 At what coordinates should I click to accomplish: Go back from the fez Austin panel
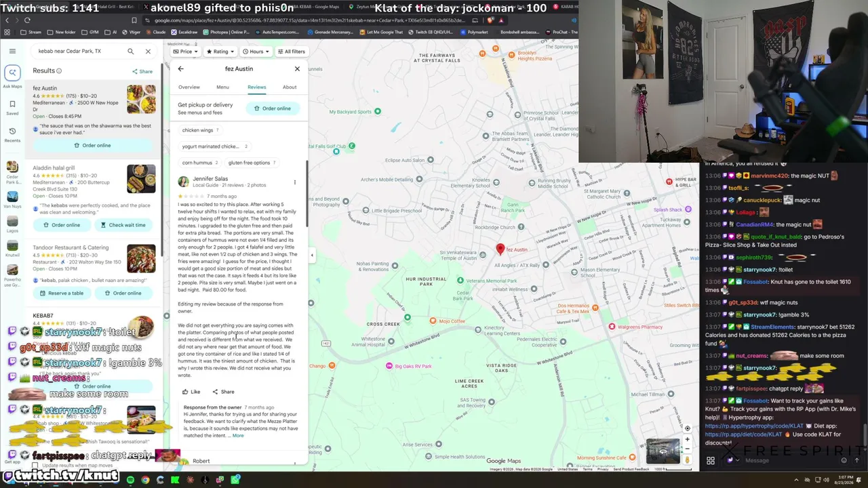point(180,68)
